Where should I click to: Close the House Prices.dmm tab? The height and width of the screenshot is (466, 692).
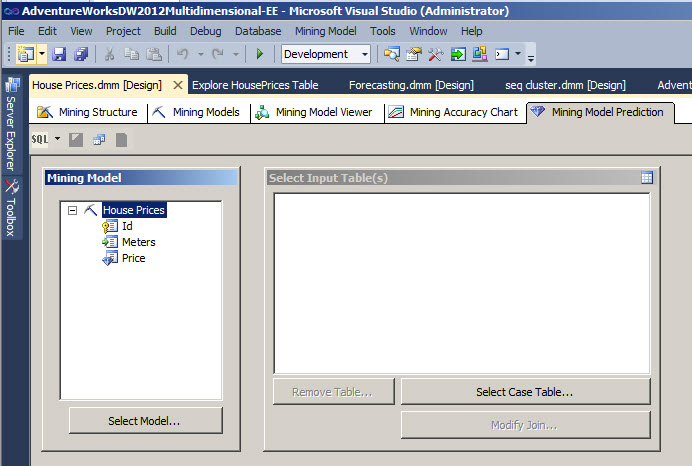(x=178, y=85)
